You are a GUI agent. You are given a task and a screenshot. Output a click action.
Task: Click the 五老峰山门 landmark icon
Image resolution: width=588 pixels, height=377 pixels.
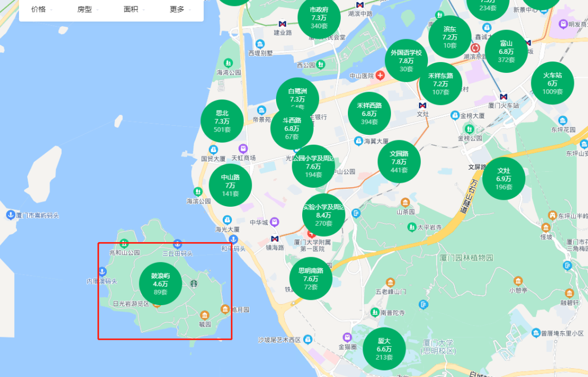tap(390, 282)
